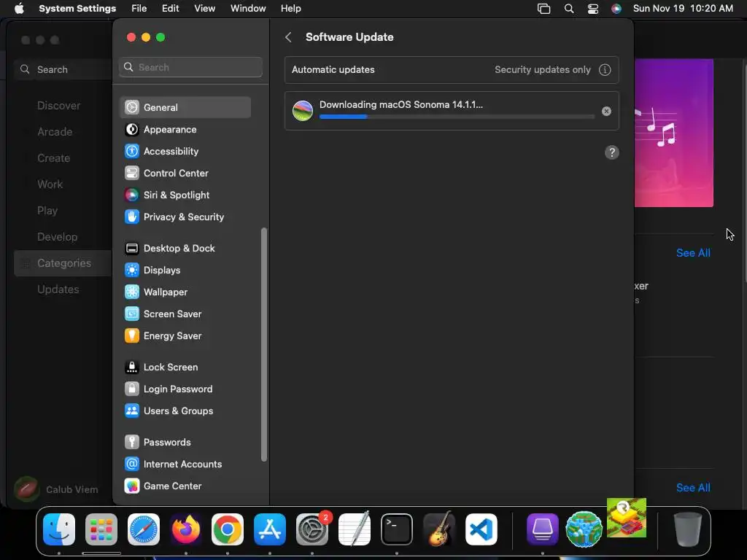747x560 pixels.
Task: Open Launchpad from the Dock
Action: click(101, 529)
